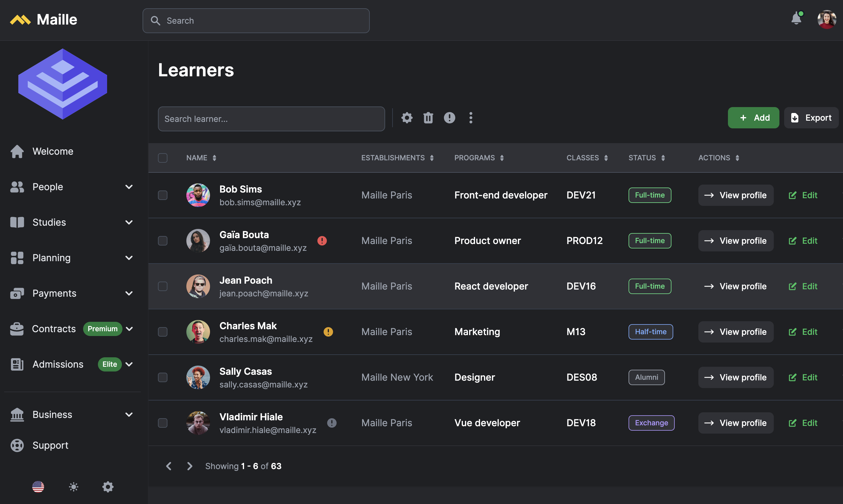Screen dimensions: 843x504
Task: Click the US flag language icon
Action: tap(38, 487)
